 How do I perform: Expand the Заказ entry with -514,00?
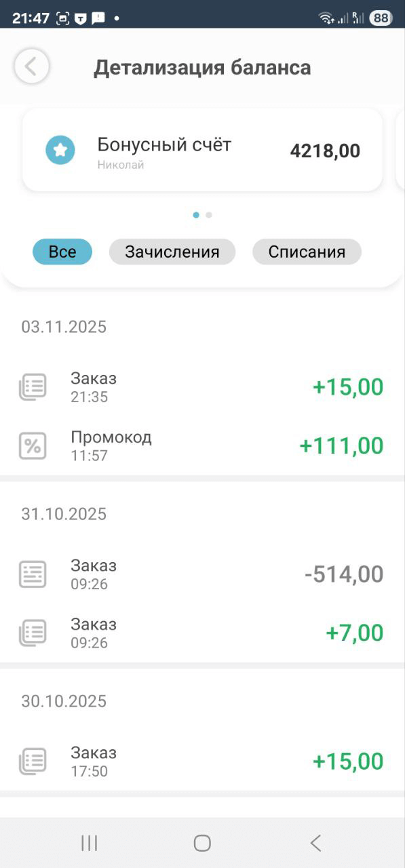point(204,573)
